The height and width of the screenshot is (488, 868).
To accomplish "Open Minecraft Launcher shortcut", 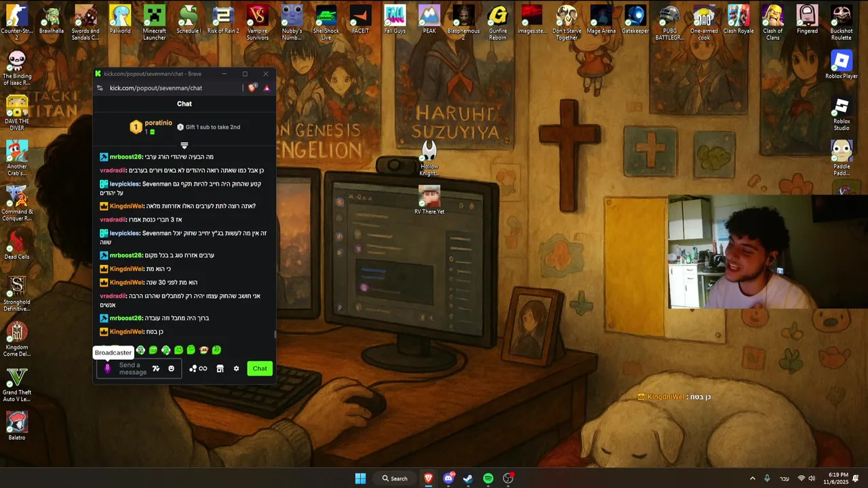I will (154, 22).
